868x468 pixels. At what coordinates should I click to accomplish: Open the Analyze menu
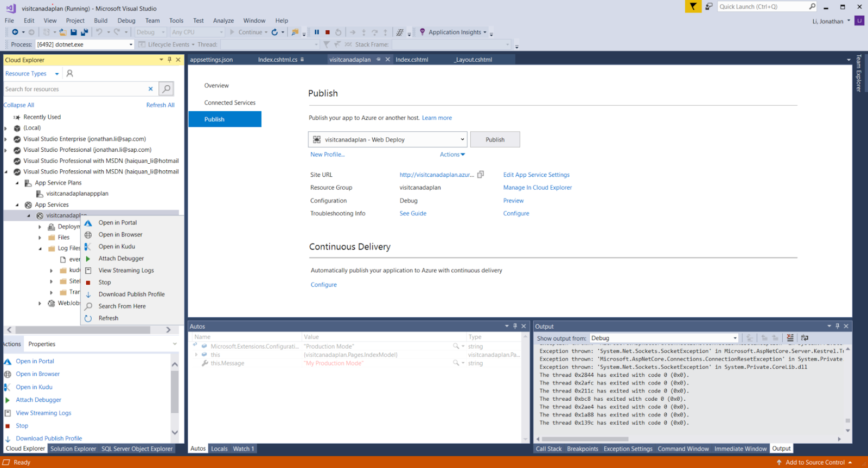pyautogui.click(x=224, y=21)
